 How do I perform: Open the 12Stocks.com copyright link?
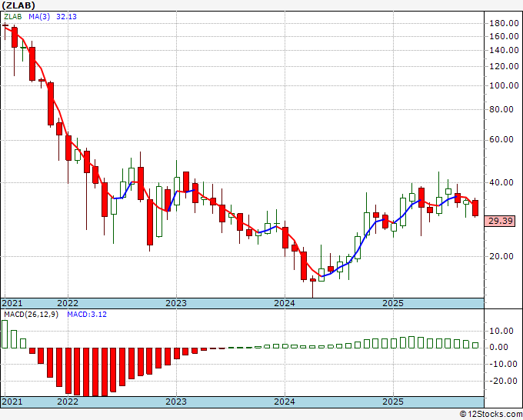point(491,415)
